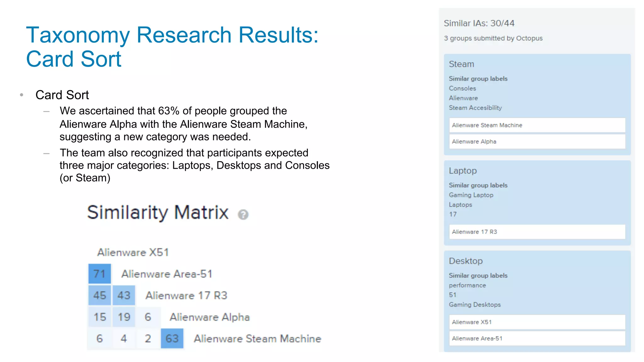Click the Alienware X51 matrix label
644x362 pixels.
point(133,252)
